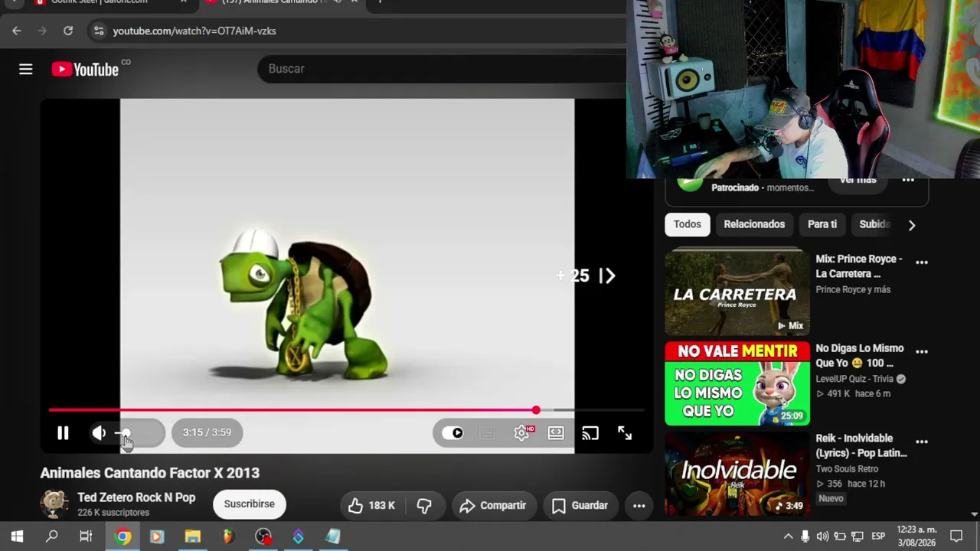Open the Inolvidable video thumbnail
980x551 pixels.
[x=737, y=474]
